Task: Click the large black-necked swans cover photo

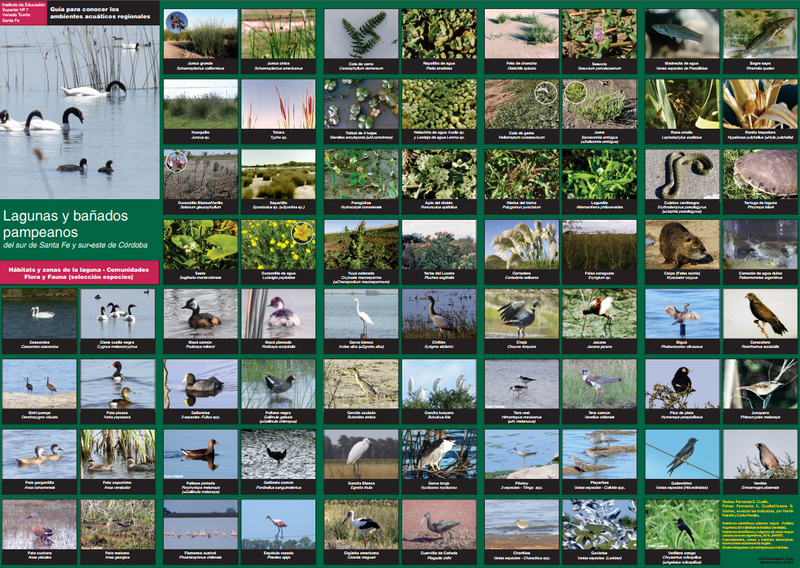Action: pos(80,110)
